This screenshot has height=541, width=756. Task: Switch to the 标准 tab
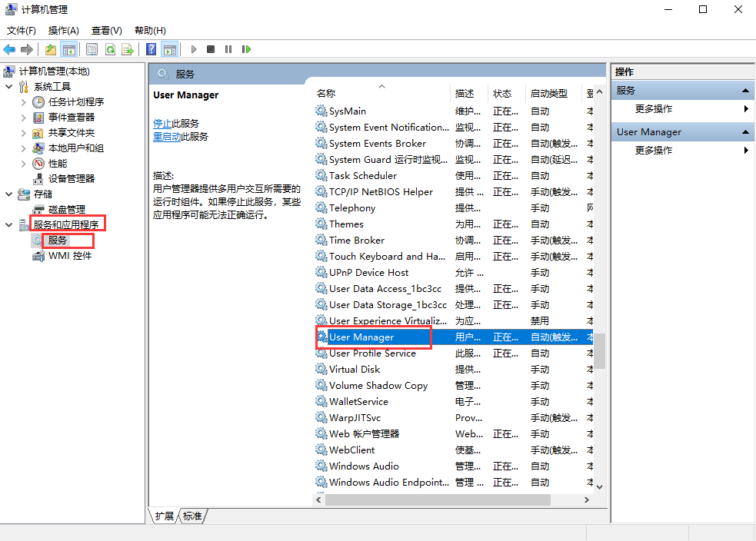pyautogui.click(x=191, y=516)
